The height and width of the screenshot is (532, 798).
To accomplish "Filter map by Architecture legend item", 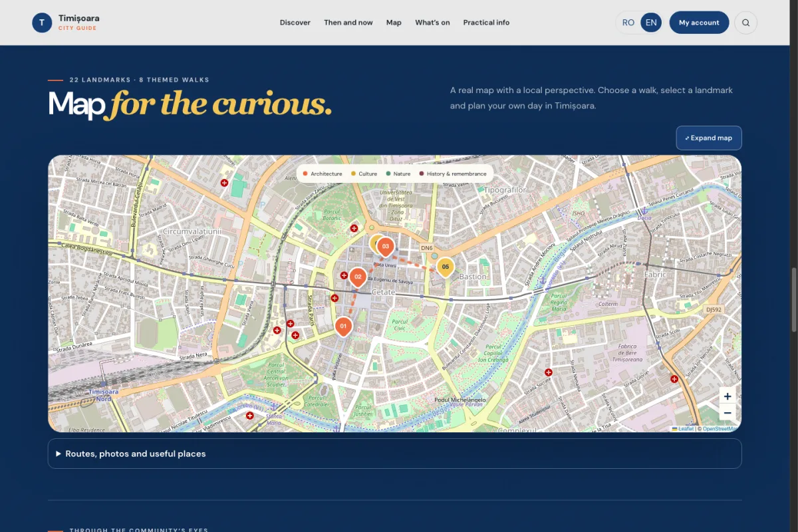I will (323, 174).
